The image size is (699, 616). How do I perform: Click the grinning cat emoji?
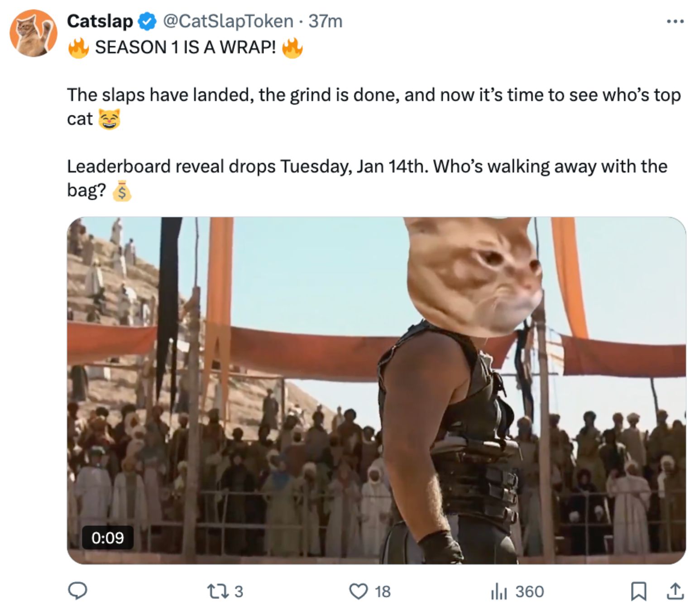click(x=109, y=119)
